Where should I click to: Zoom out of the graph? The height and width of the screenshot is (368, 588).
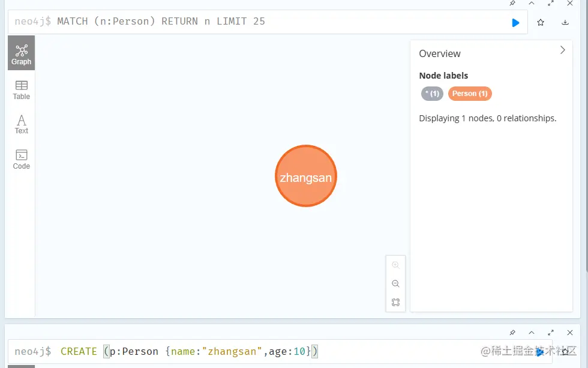point(395,283)
